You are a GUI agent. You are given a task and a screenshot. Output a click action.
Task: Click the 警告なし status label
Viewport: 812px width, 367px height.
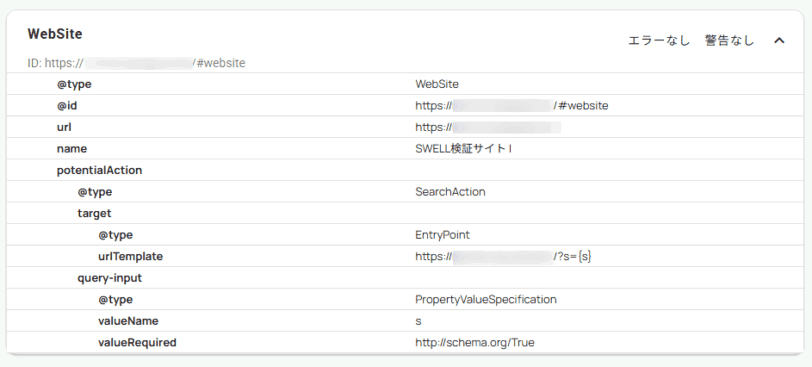click(729, 40)
